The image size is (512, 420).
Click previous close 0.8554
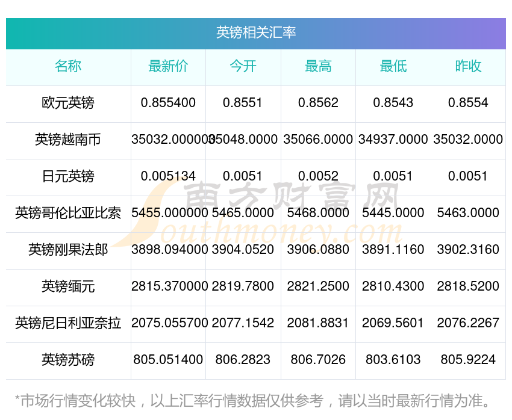tap(468, 103)
